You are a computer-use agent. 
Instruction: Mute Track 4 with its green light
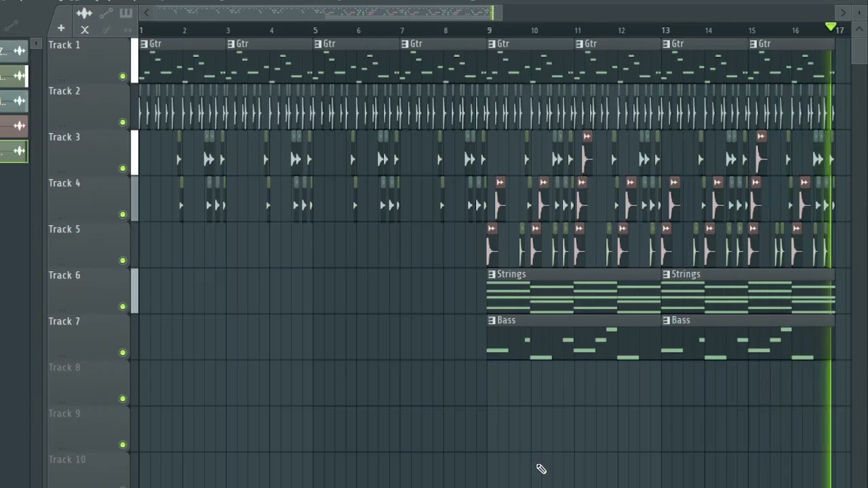click(123, 214)
